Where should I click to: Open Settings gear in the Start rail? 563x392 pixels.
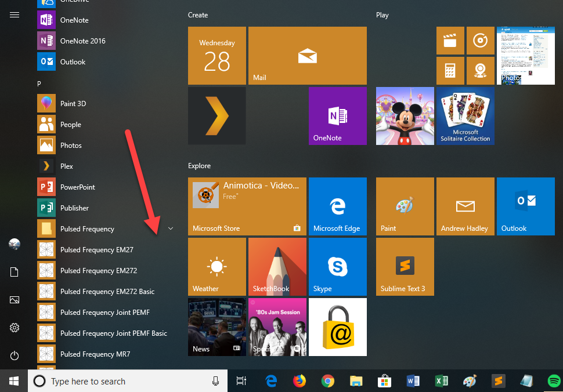[x=15, y=328]
